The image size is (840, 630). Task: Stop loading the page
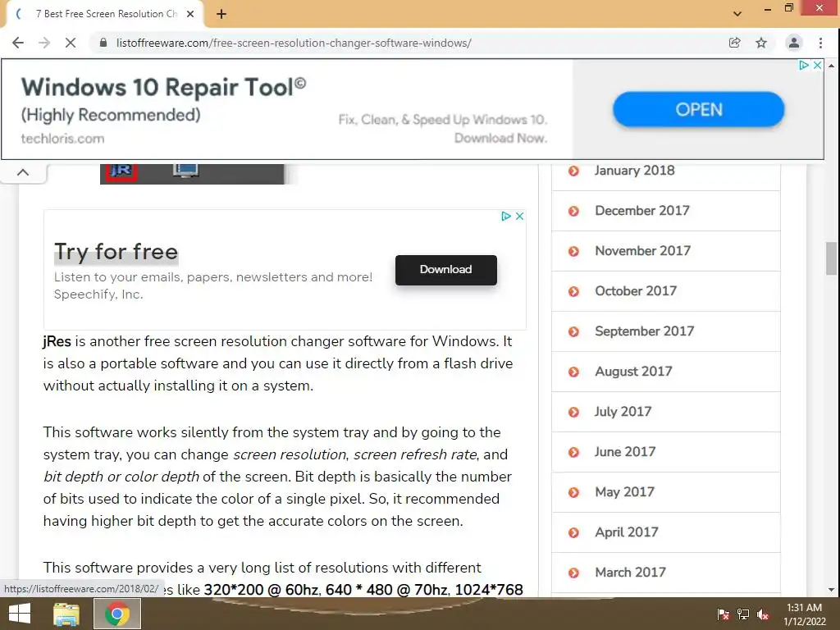pos(71,43)
